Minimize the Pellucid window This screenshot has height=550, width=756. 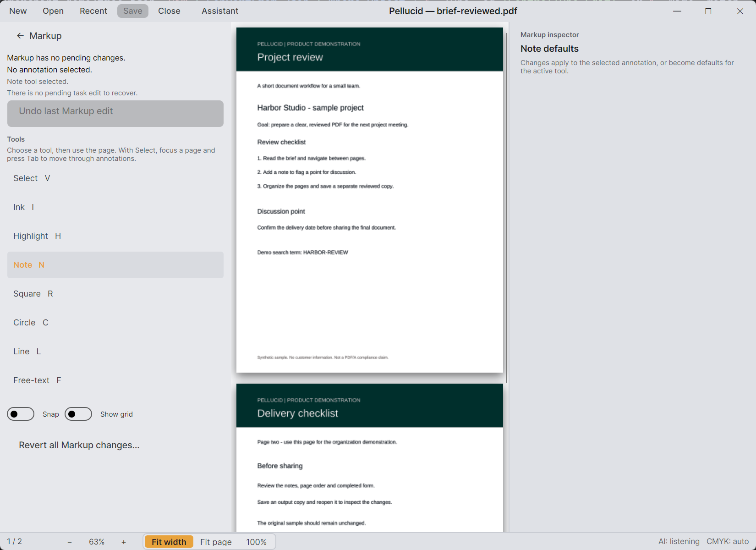[677, 11]
